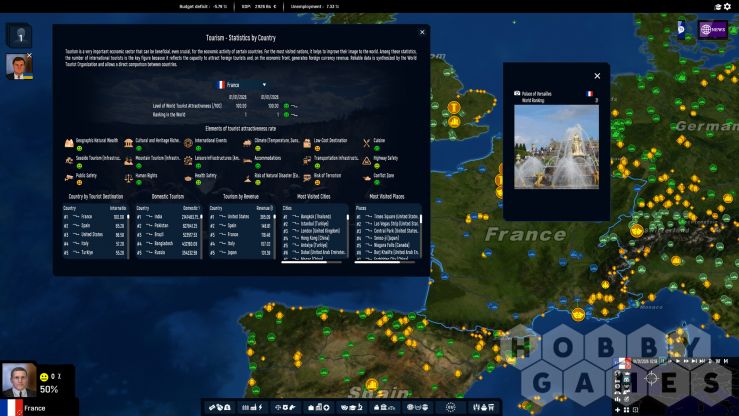Open the News globe button

click(x=713, y=30)
